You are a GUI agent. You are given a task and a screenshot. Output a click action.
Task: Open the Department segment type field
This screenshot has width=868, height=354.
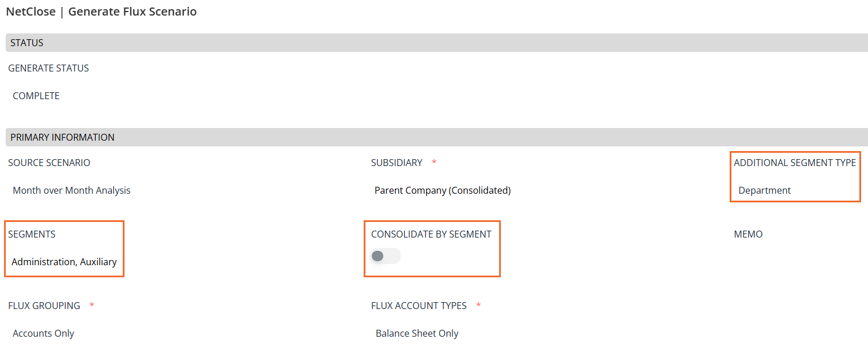click(764, 190)
